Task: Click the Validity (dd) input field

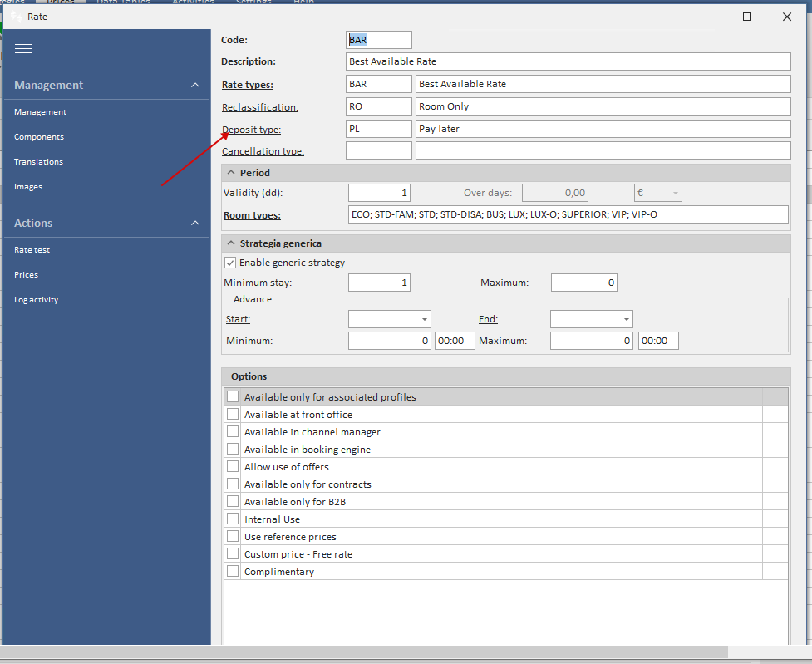Action: [x=380, y=193]
